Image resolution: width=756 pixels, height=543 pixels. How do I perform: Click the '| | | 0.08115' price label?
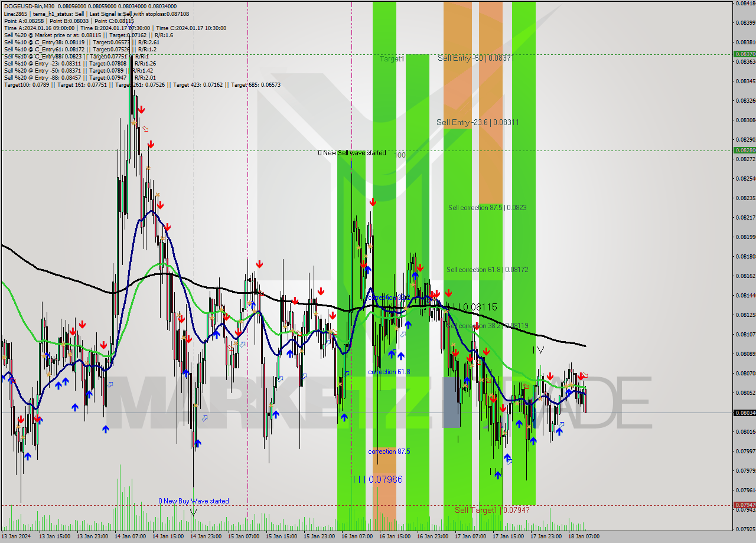(471, 307)
